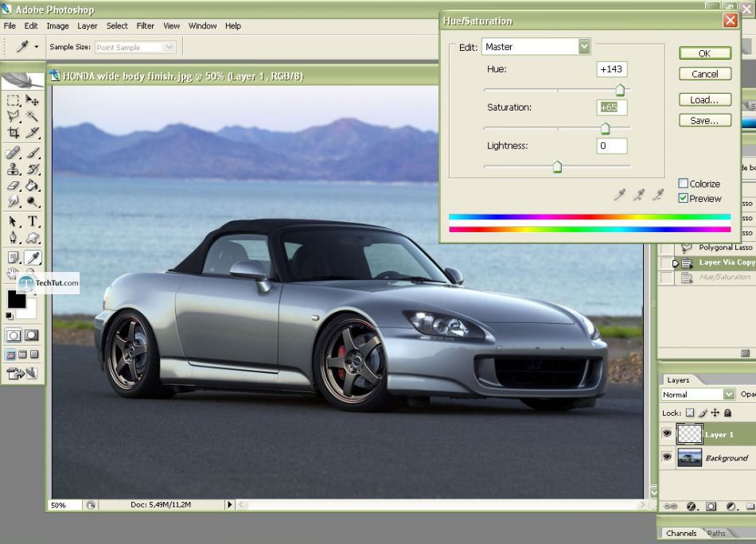The image size is (756, 544).
Task: Switch to Quick Mask mode
Action: point(32,335)
